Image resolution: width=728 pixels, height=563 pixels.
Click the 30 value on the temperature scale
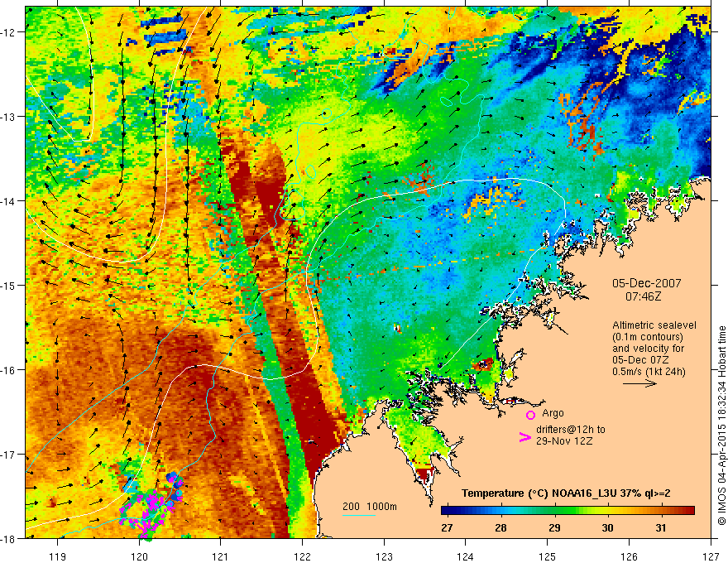(x=607, y=527)
